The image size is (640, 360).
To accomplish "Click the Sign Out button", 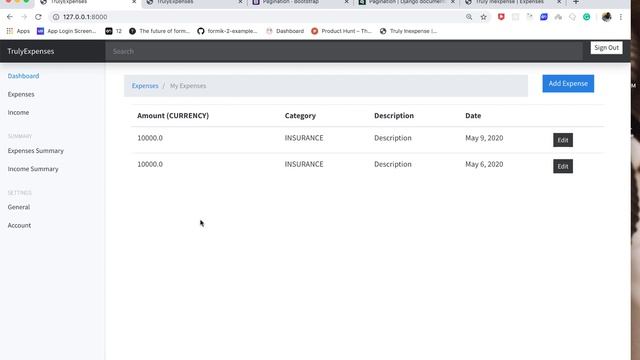I will pyautogui.click(x=607, y=48).
